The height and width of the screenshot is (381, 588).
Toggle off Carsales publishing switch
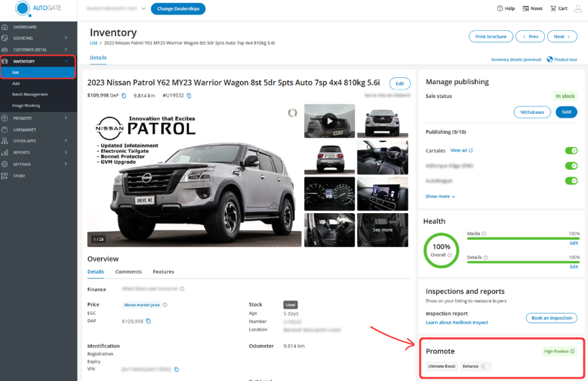pos(571,151)
